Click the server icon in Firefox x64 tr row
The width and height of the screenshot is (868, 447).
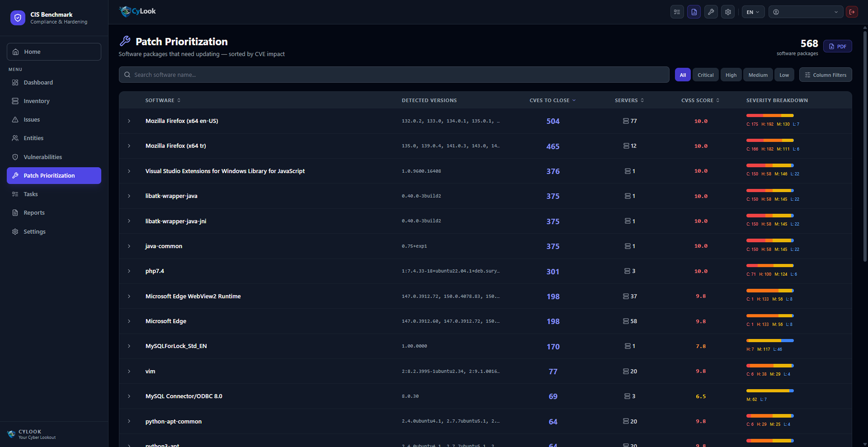point(626,146)
